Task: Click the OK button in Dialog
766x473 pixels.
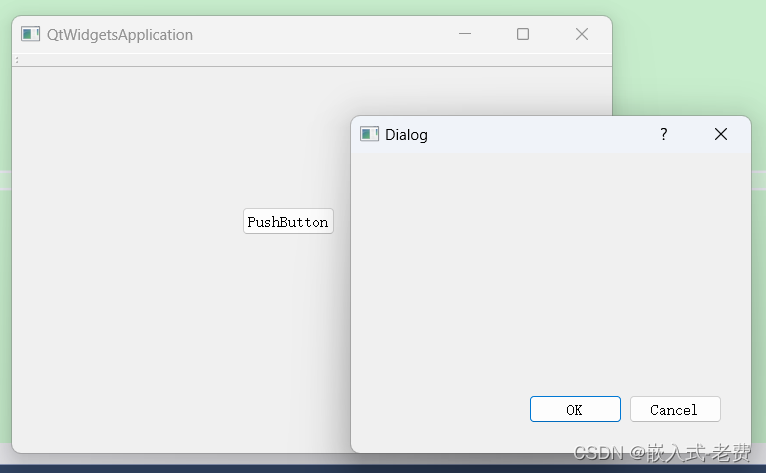Action: (575, 409)
